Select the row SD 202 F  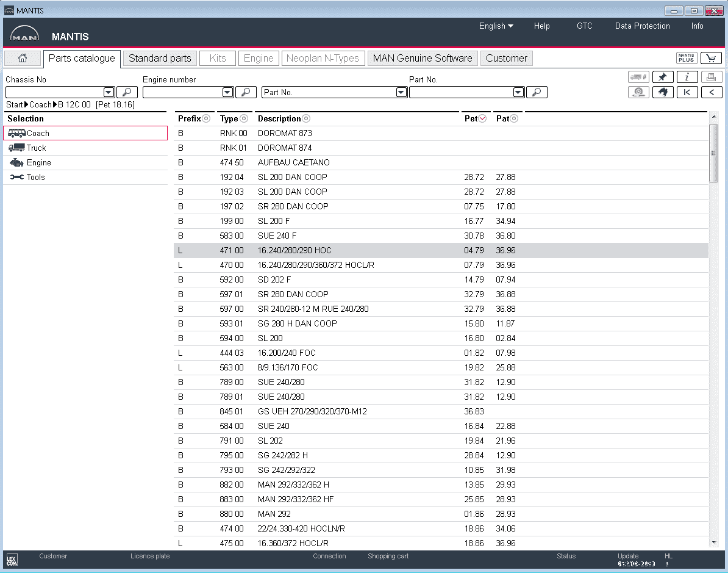(441, 279)
